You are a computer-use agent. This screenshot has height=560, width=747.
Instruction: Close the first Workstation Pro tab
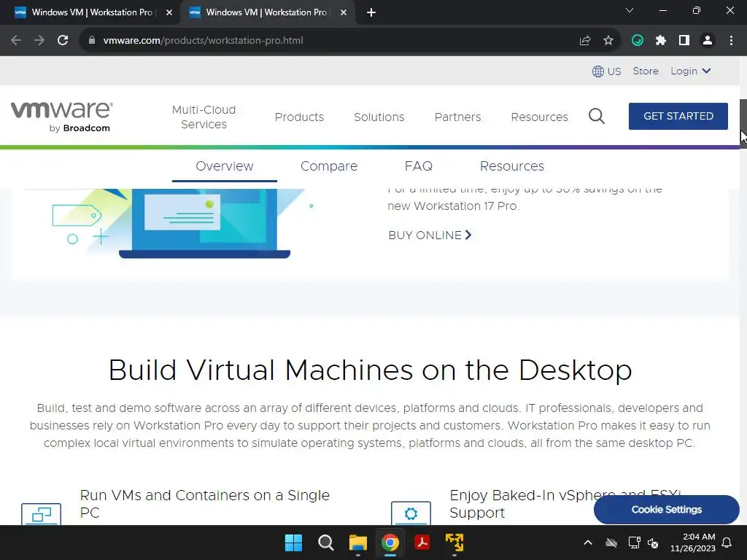pos(169,13)
